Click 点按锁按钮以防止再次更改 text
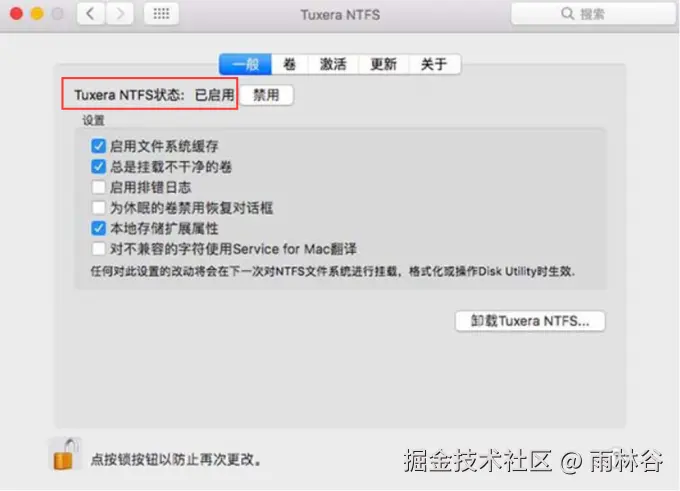 176,459
